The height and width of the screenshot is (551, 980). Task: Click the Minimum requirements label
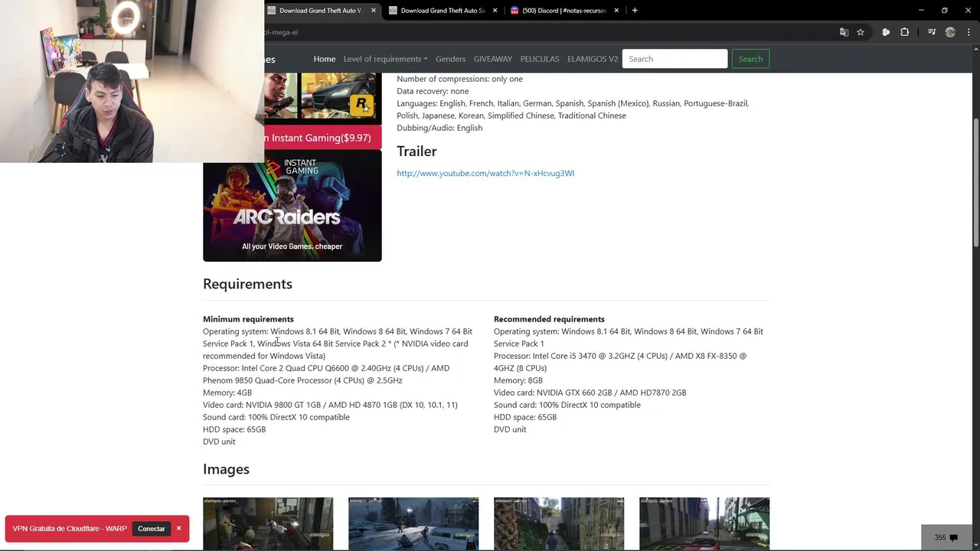pyautogui.click(x=248, y=319)
